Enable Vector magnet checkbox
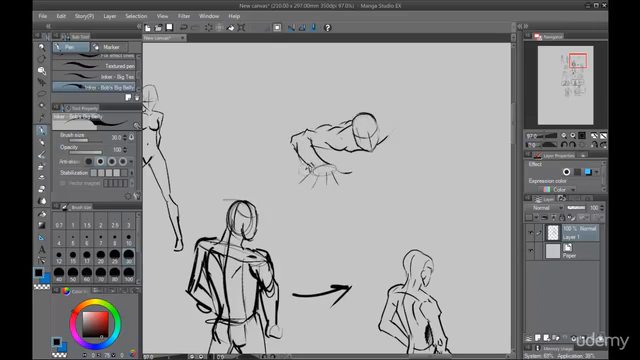The width and height of the screenshot is (640, 360). (x=62, y=183)
